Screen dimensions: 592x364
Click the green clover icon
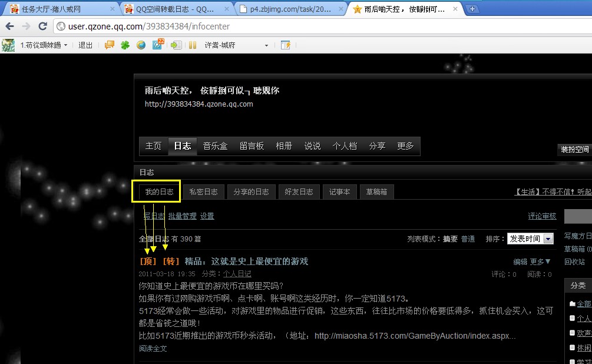click(x=125, y=45)
